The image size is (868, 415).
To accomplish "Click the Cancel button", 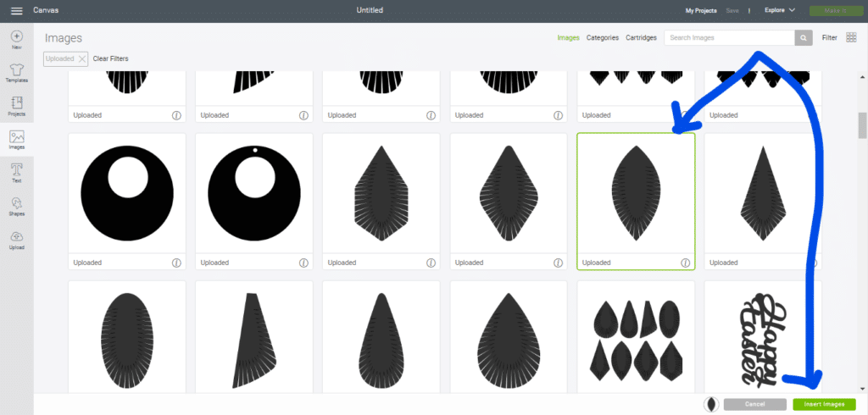I will coord(754,405).
